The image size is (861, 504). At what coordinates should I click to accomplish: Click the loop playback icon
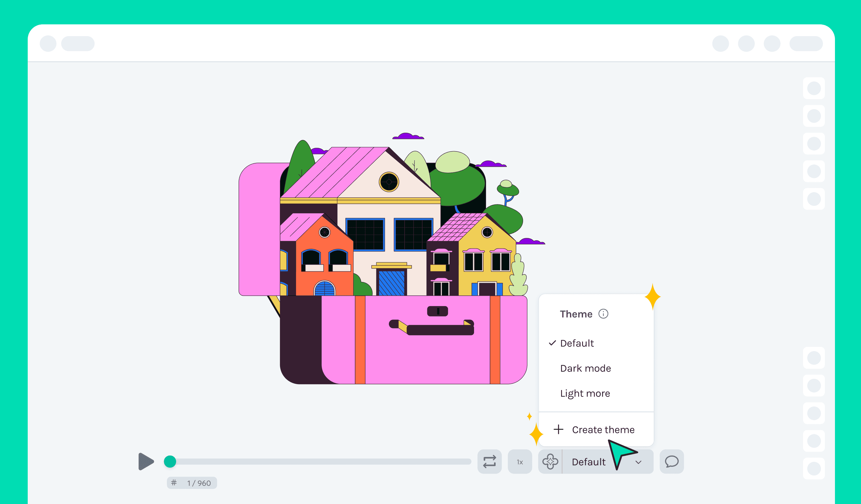[x=490, y=462]
